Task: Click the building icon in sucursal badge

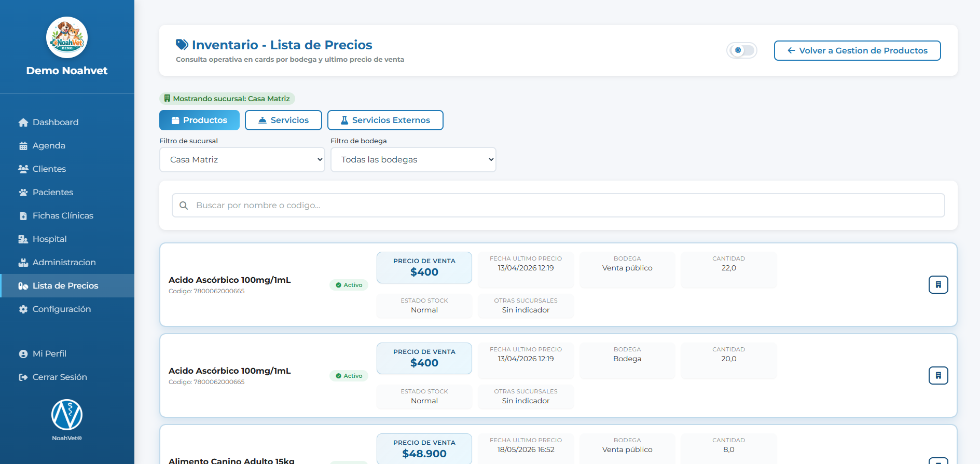Action: 167,99
